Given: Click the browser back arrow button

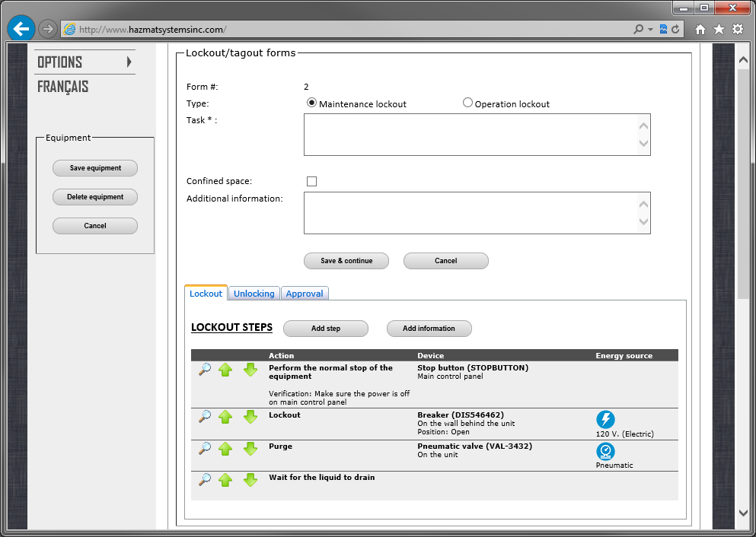Looking at the screenshot, I should pos(21,29).
